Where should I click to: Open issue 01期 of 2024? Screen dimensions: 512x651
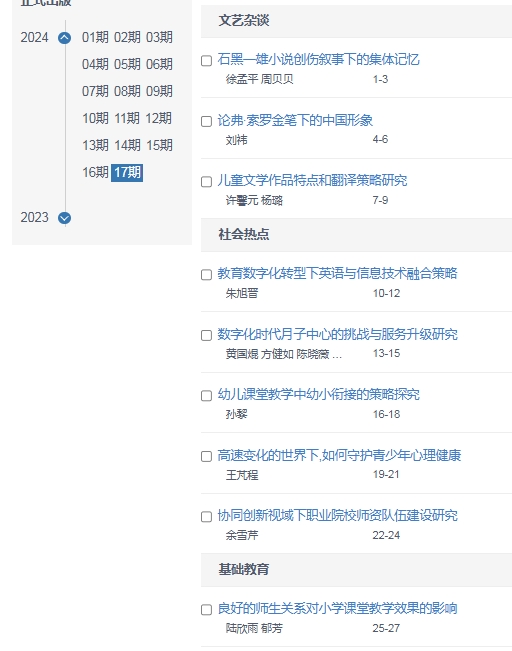95,37
